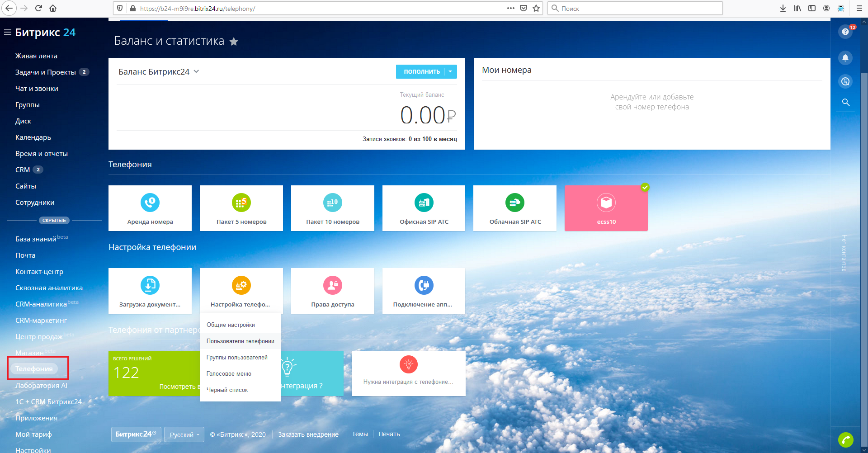Image resolution: width=868 pixels, height=453 pixels.
Task: Open Телефония in the sidebar
Action: point(34,369)
